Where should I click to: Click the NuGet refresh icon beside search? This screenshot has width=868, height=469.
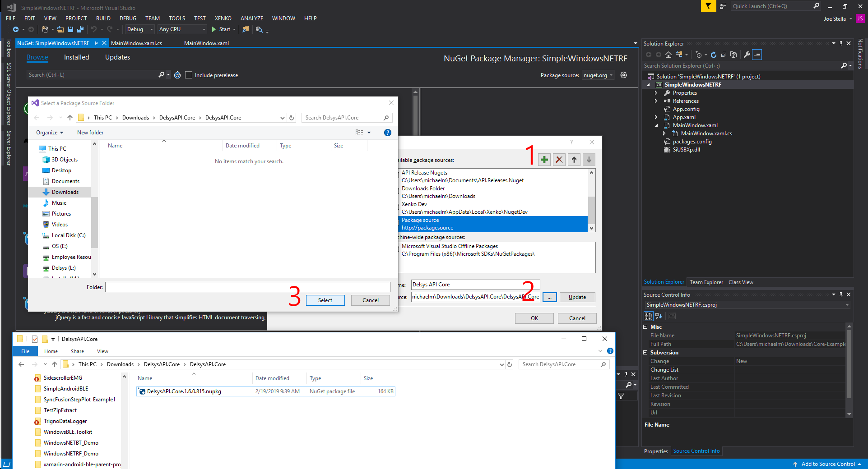[177, 75]
